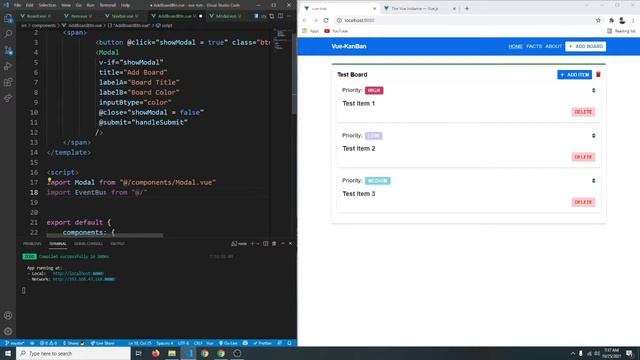Screen dimensions: 640x360
Task: Click Live Share in the status bar
Action: point(102,343)
